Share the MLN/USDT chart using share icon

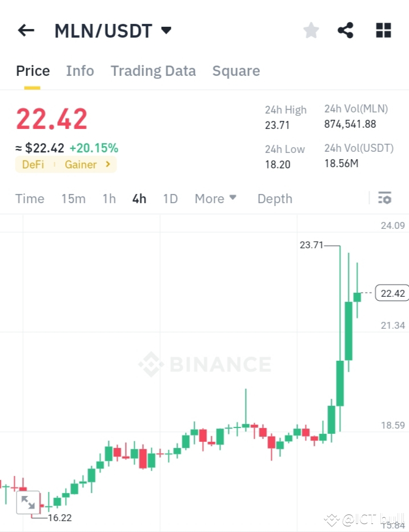click(x=345, y=30)
